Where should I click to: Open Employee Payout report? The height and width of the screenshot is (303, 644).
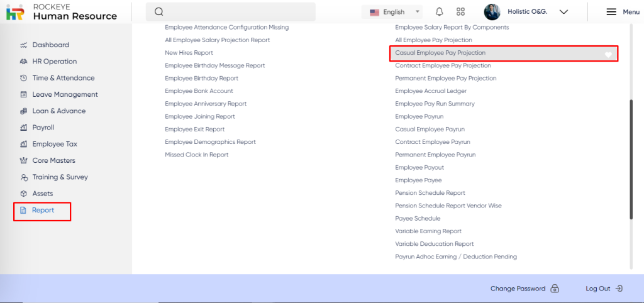(419, 167)
